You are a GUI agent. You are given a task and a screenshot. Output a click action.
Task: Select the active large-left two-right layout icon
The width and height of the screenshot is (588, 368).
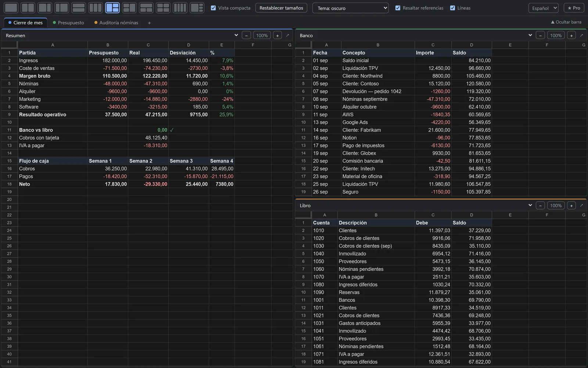click(x=112, y=8)
